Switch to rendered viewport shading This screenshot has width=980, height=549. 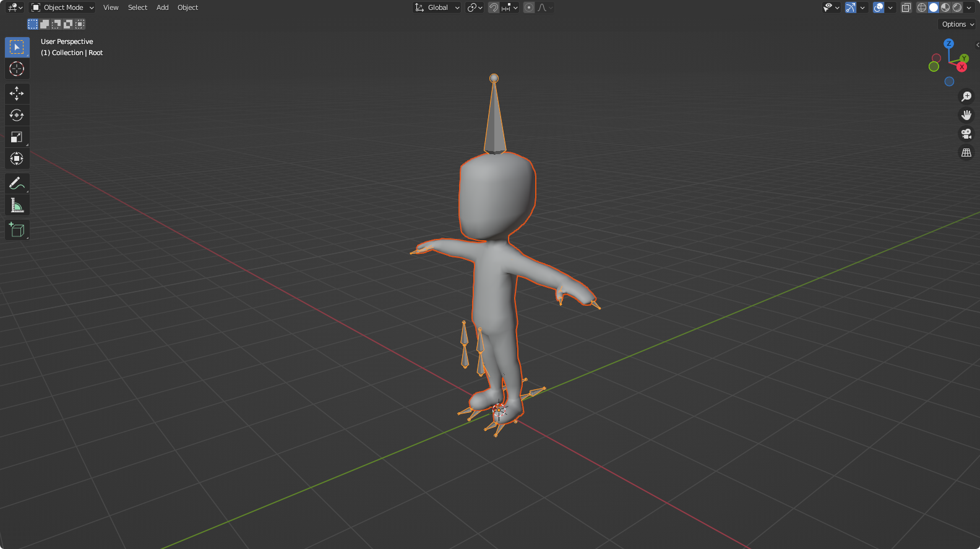(957, 7)
